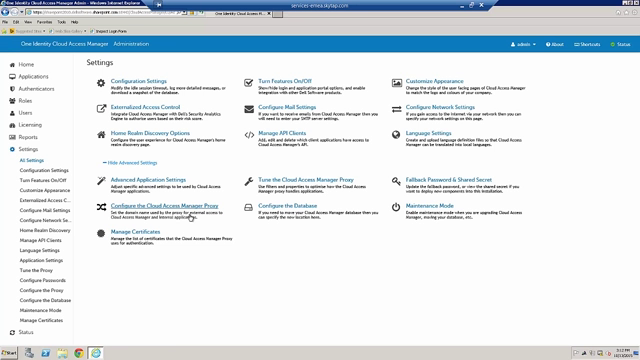Click the Configure Mail Settings envelope icon
The height and width of the screenshot is (360, 640).
(249, 109)
